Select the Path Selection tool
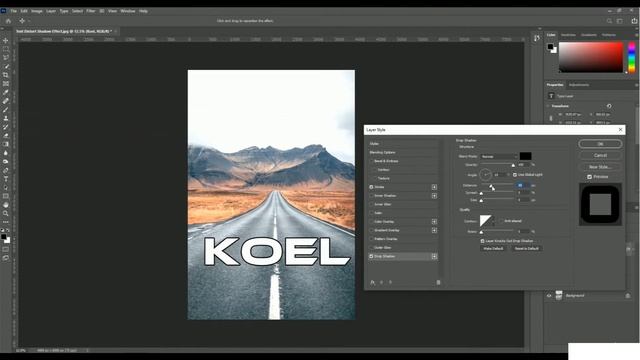The width and height of the screenshot is (640, 360). pyautogui.click(x=6, y=187)
